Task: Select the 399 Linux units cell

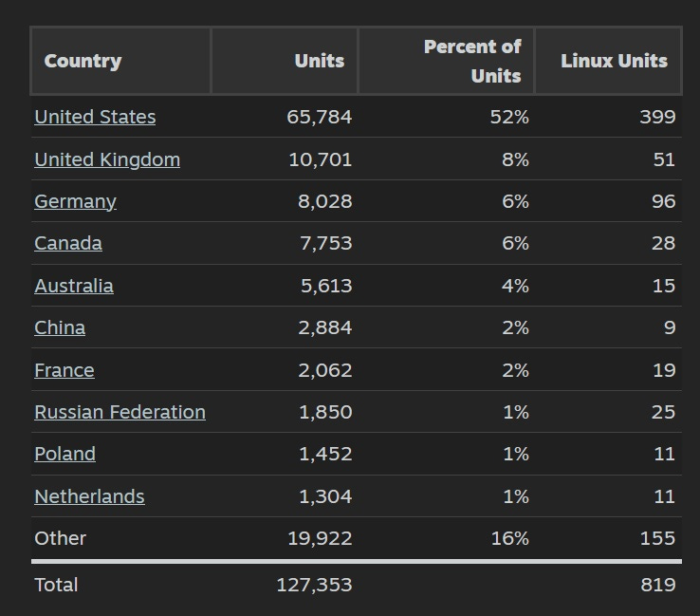Action: tap(657, 117)
